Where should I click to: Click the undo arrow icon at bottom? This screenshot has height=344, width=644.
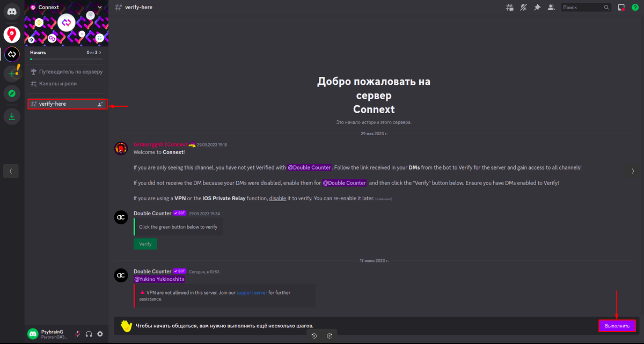[314, 336]
